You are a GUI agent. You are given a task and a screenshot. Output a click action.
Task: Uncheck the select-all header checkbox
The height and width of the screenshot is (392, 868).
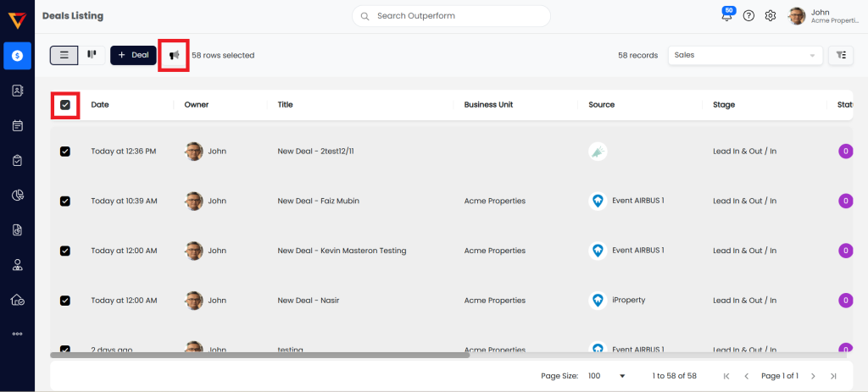click(x=65, y=105)
